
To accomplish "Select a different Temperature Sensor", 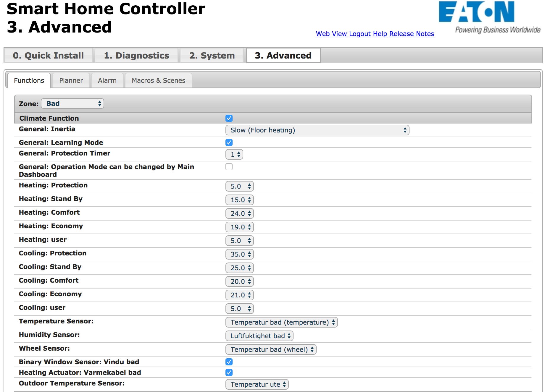I will [x=281, y=322].
